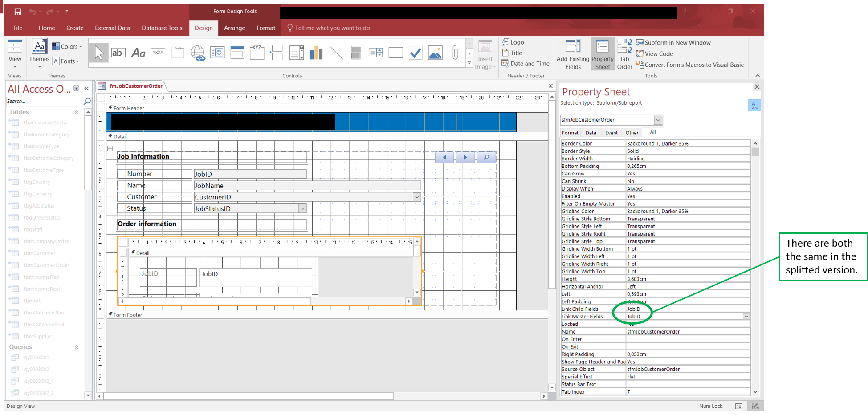Pick the Image control tool
The image size is (868, 415).
click(x=435, y=53)
